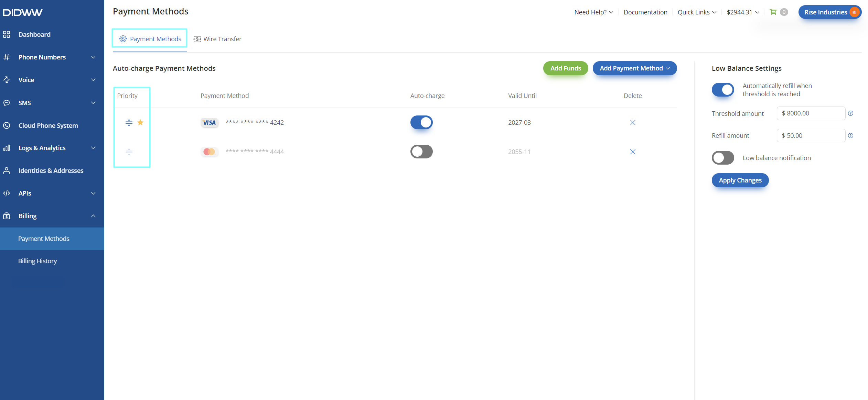The height and width of the screenshot is (400, 868).
Task: Expand the APIs menu chevron
Action: [93, 193]
